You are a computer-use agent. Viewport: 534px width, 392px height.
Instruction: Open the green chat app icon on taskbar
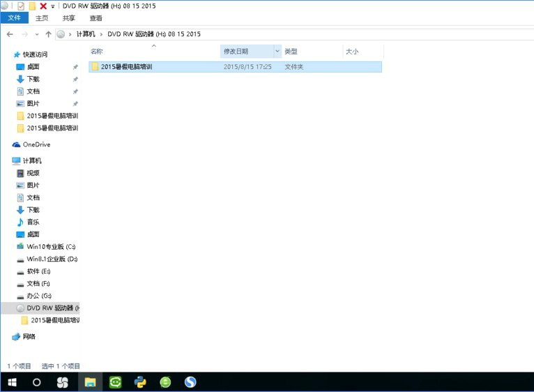[116, 382]
